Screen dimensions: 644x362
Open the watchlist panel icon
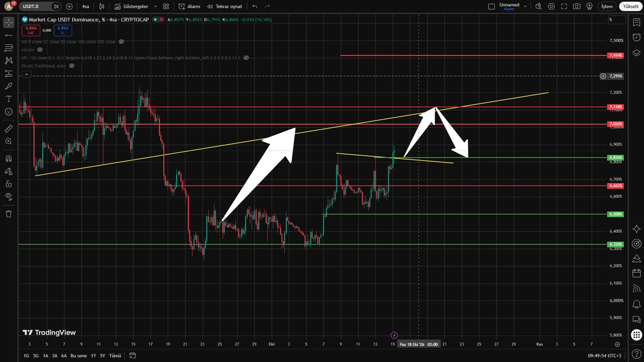click(636, 22)
